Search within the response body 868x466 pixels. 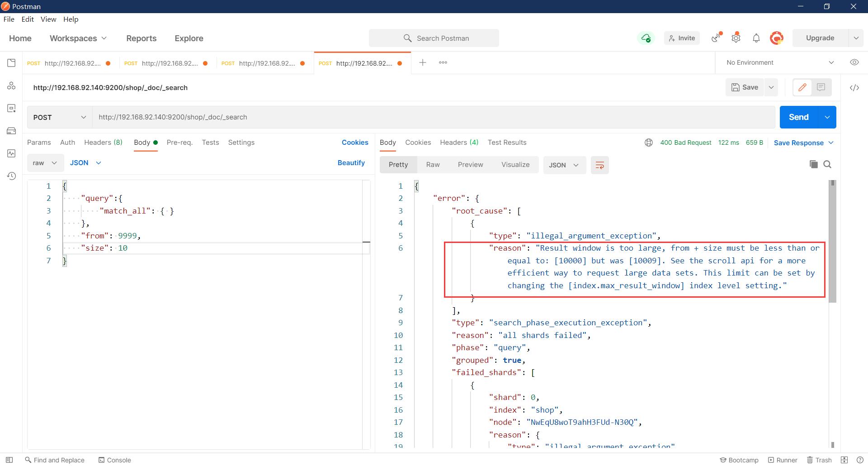(x=827, y=164)
